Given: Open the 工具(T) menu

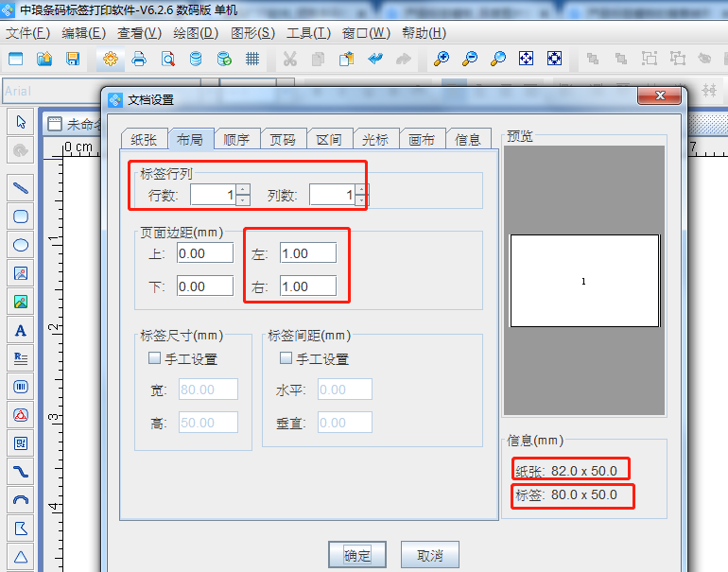Looking at the screenshot, I should click(308, 32).
